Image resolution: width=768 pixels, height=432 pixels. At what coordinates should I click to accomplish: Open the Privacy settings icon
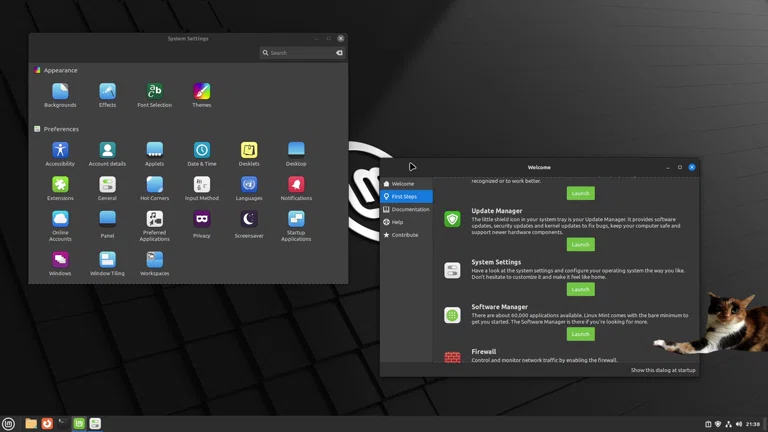(201, 224)
